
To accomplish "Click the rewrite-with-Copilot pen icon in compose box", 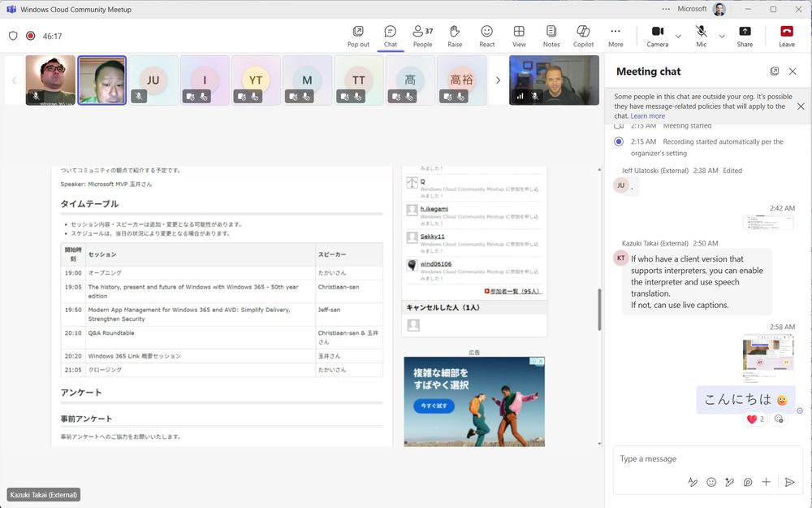I will (729, 482).
